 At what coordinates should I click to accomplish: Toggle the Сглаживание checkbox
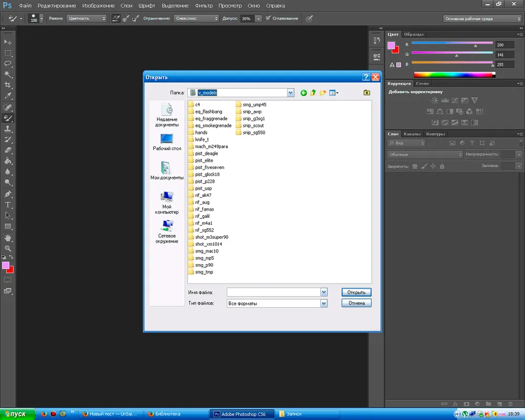[x=268, y=18]
